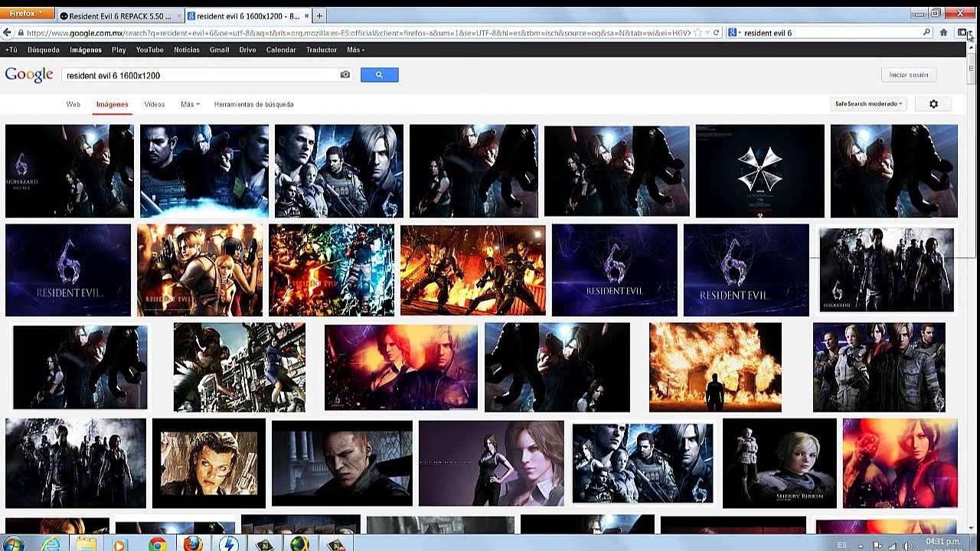Open the volume control in system tray
Viewport: 980px width, 551px height.
pyautogui.click(x=908, y=546)
